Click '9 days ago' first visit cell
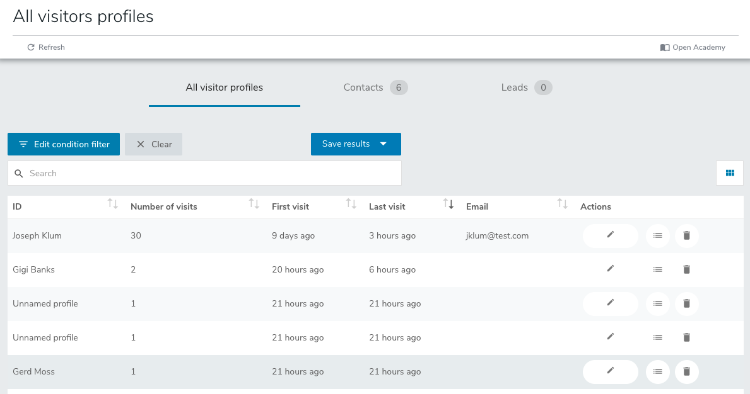The image size is (750, 394). tap(293, 236)
